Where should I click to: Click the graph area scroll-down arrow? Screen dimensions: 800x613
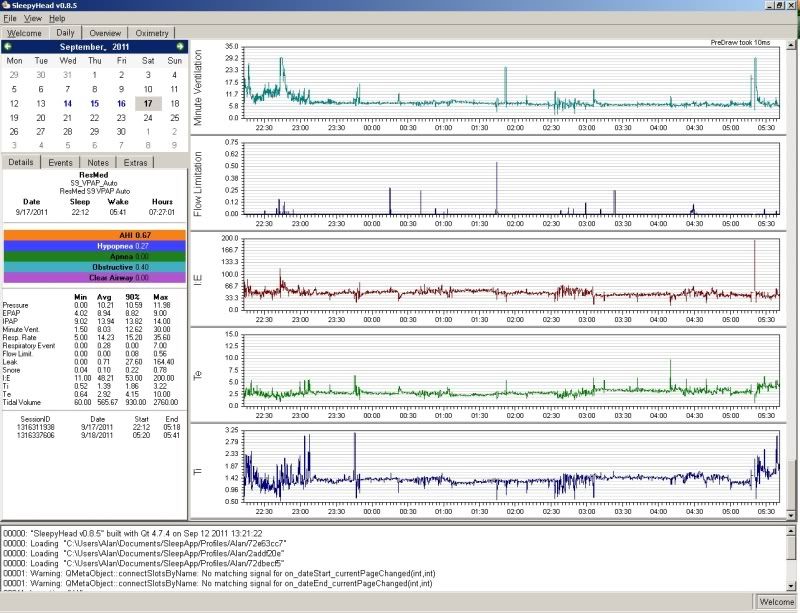791,515
